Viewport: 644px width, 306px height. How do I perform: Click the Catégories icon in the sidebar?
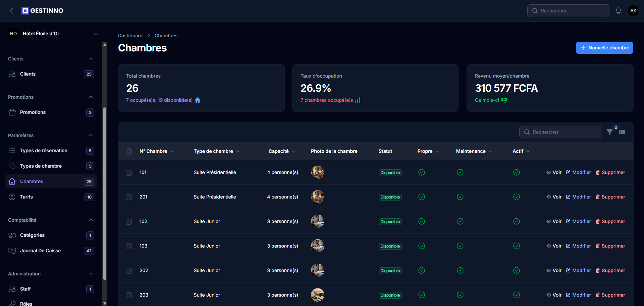pos(12,235)
